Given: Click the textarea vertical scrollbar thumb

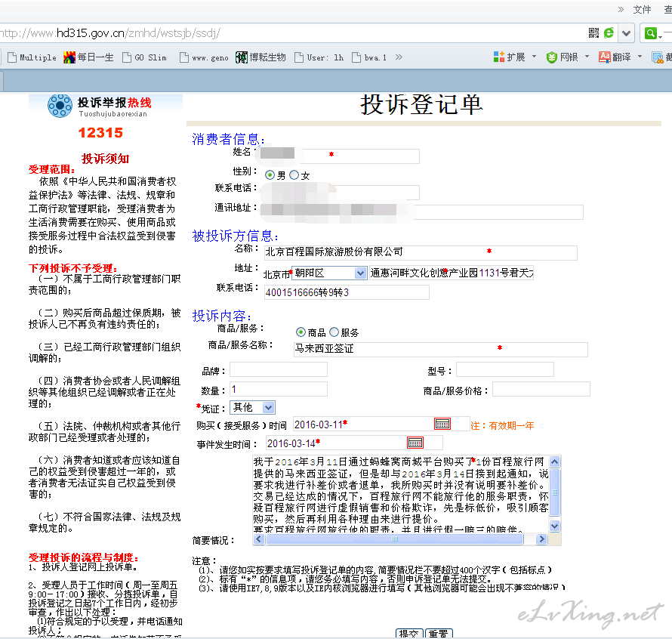Looking at the screenshot, I should [x=554, y=492].
